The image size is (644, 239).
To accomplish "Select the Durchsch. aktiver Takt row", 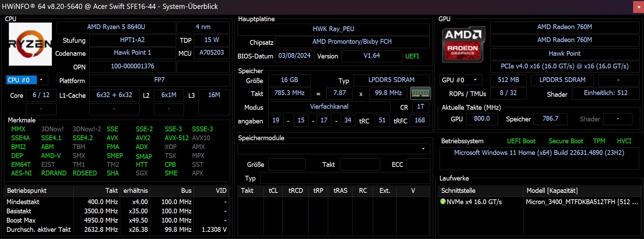I will [116, 230].
